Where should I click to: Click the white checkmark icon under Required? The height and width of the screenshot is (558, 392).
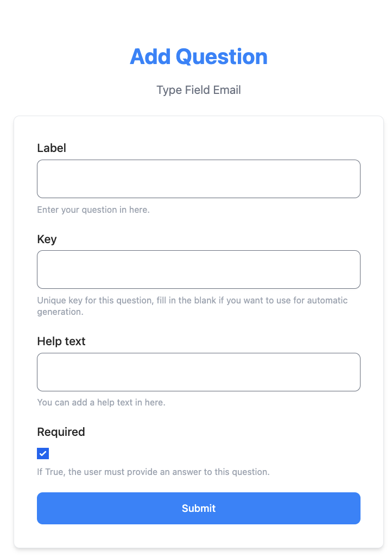(x=43, y=453)
